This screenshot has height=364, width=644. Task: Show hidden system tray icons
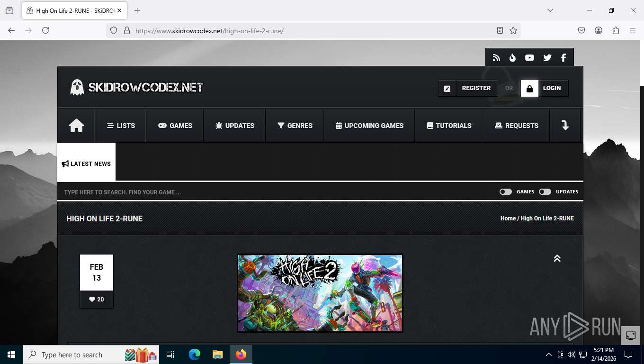549,355
